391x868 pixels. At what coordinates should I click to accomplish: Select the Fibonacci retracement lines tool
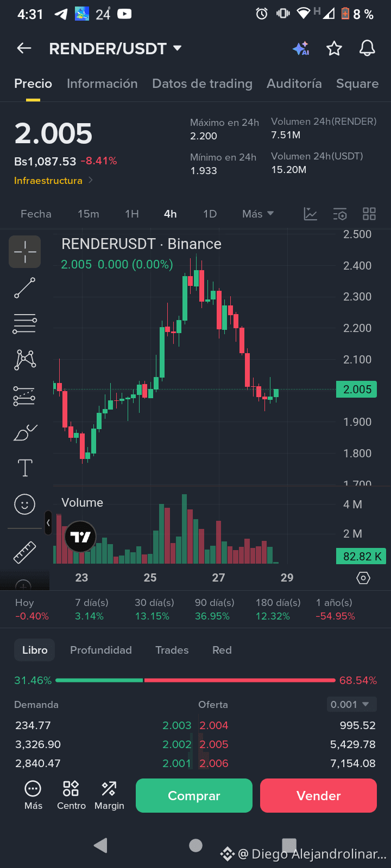[x=24, y=324]
